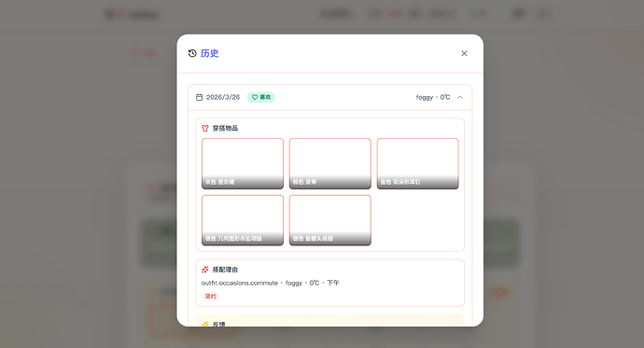
Task: Open the 银色 骷髅头戒指 item thumbnail
Action: [x=329, y=220]
